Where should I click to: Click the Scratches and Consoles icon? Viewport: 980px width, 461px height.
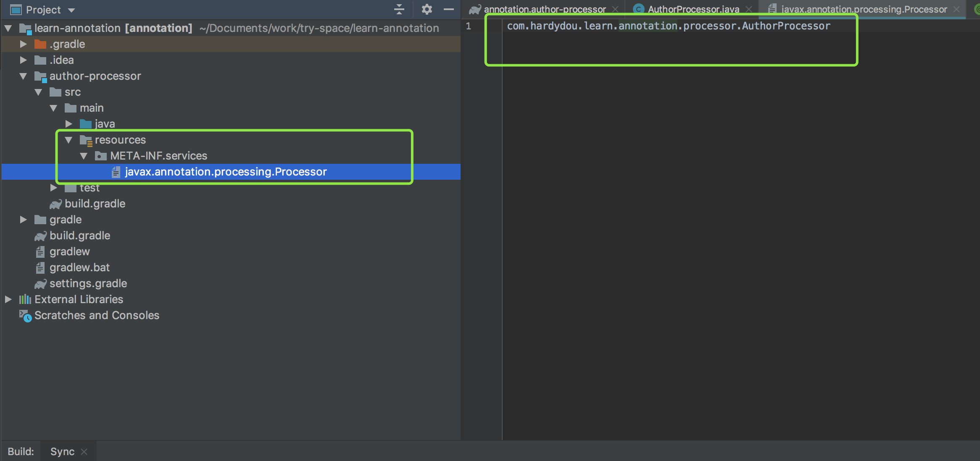coord(25,316)
